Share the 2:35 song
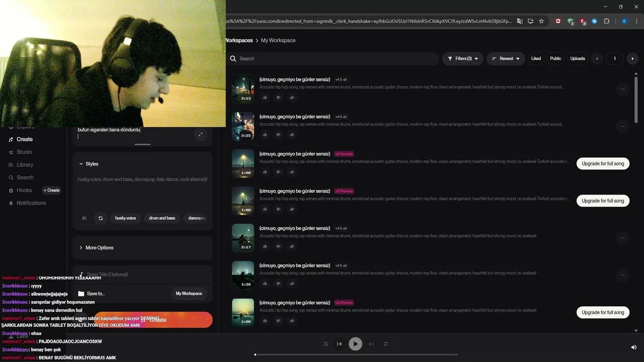Image resolution: width=644 pixels, height=362 pixels. (x=291, y=135)
